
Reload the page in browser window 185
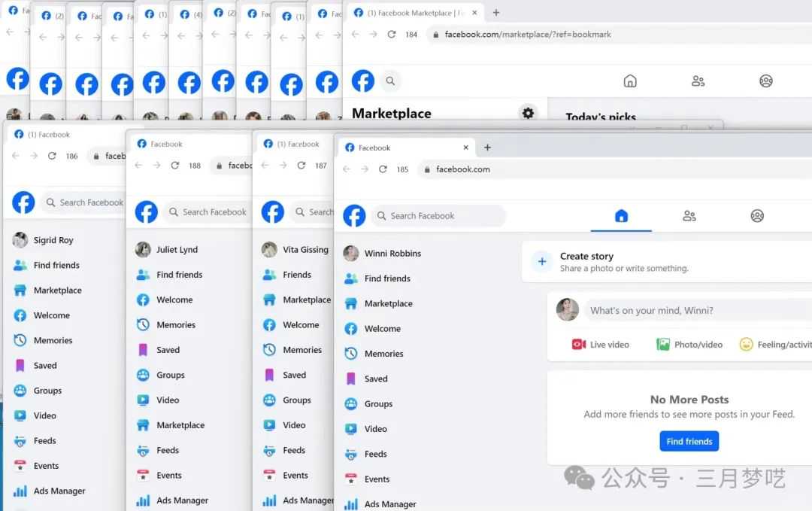383,169
